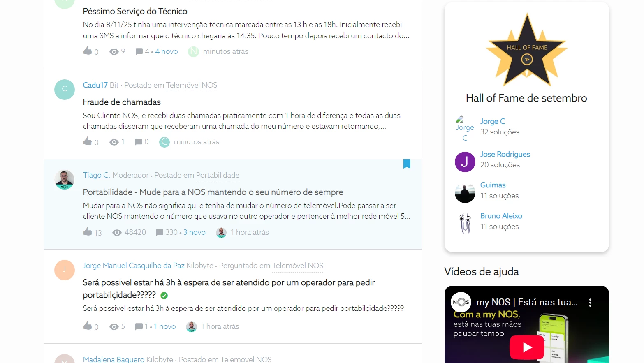Screen dimensions: 644x363
Task: Click '1 hora atrás' on Portabilidade post
Action: (250, 232)
